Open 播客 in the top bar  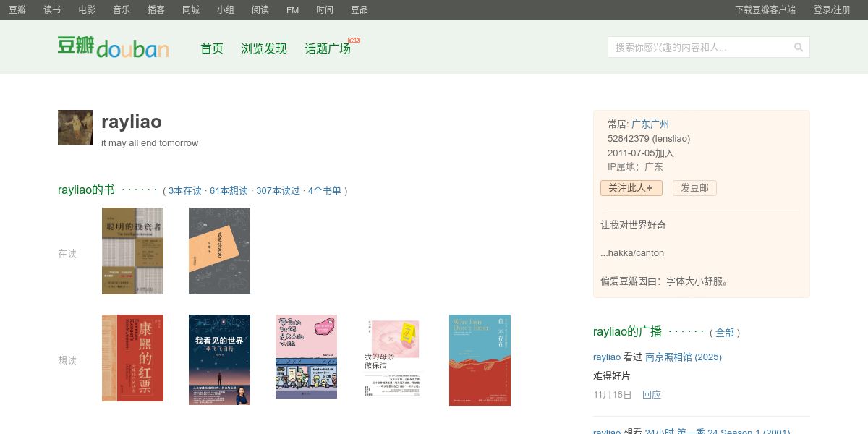coord(156,9)
